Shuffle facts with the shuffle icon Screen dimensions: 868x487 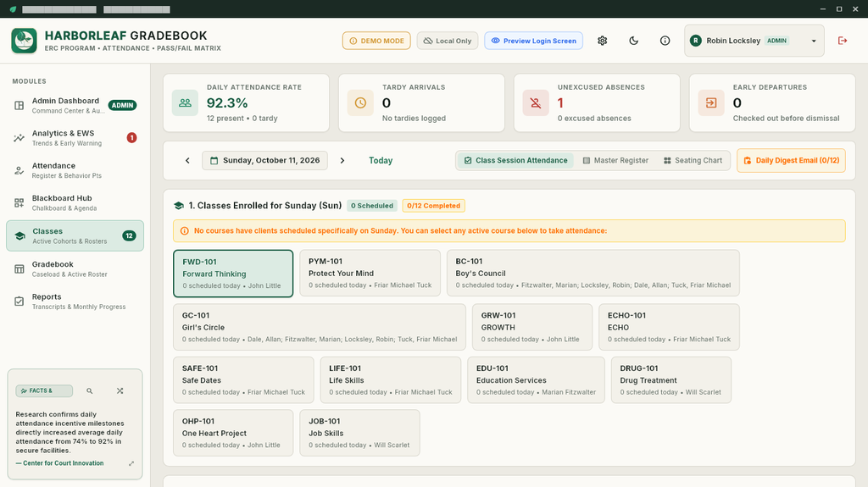click(x=120, y=390)
